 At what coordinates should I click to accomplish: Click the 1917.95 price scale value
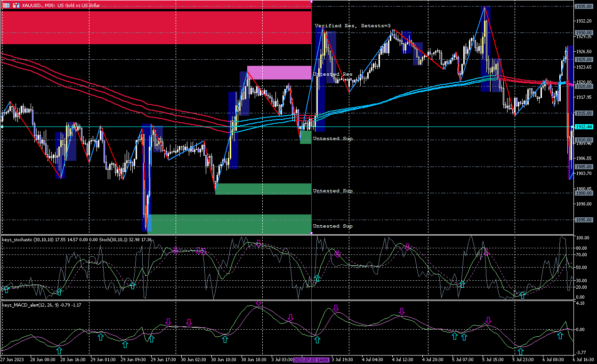pos(584,97)
